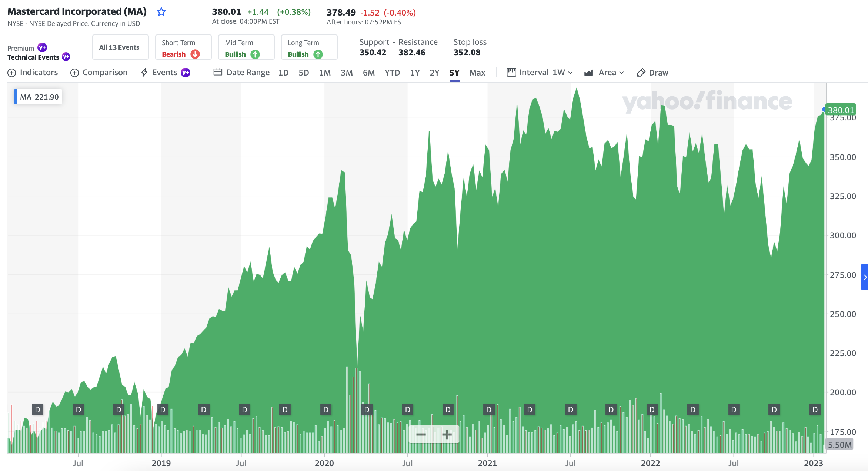Click the Interval ruler icon
This screenshot has width=868, height=471.
point(511,72)
